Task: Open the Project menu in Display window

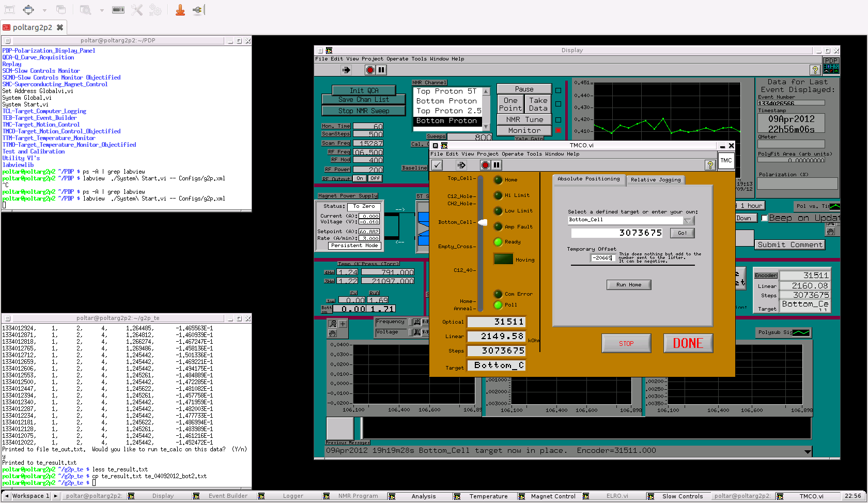Action: coord(373,59)
